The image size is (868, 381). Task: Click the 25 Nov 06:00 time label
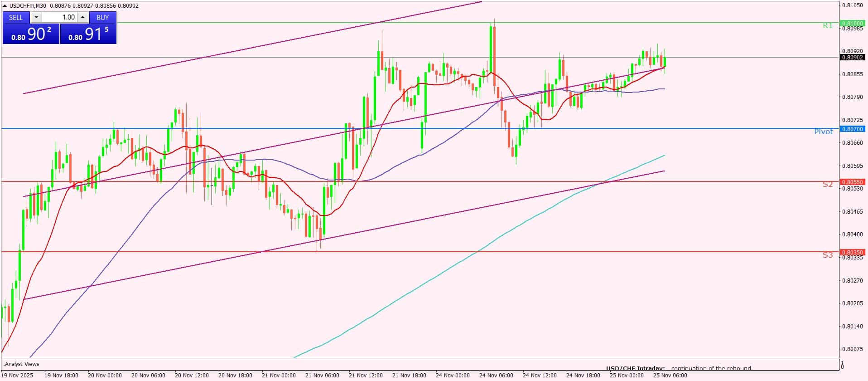click(670, 375)
